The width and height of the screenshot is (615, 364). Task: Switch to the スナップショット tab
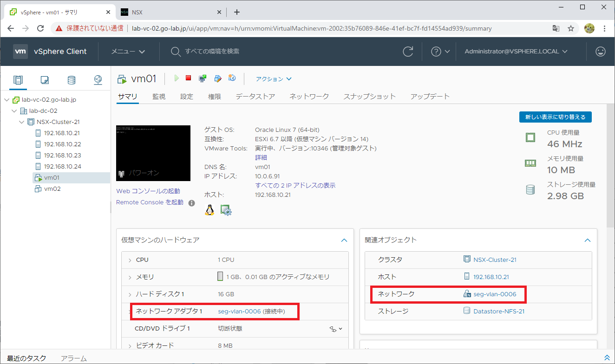370,97
